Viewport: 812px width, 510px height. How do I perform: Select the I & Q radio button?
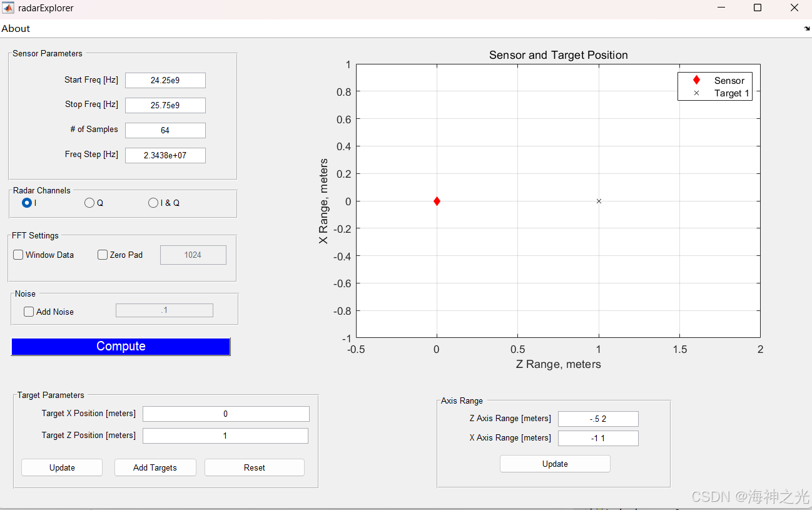pyautogui.click(x=153, y=203)
